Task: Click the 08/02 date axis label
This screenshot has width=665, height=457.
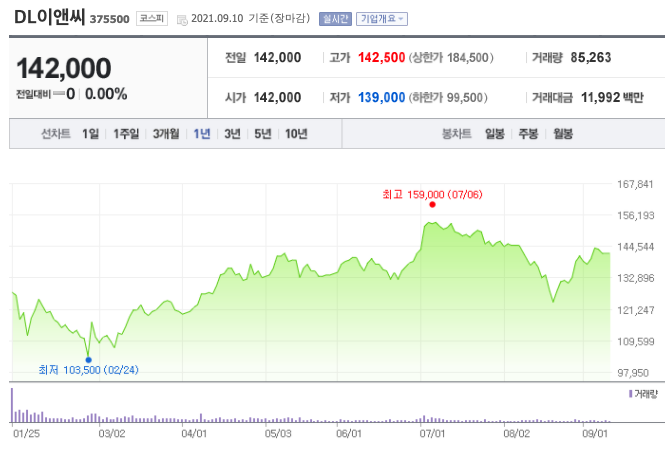Action: point(517,433)
